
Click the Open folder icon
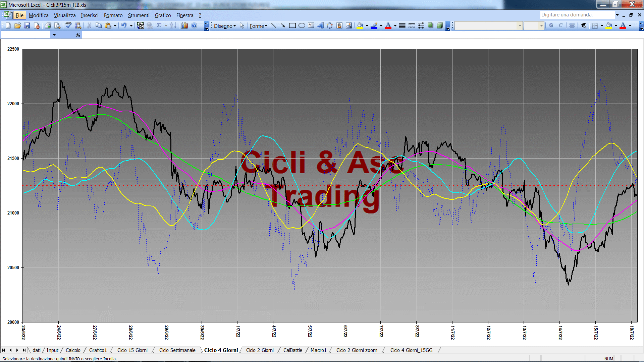point(18,25)
